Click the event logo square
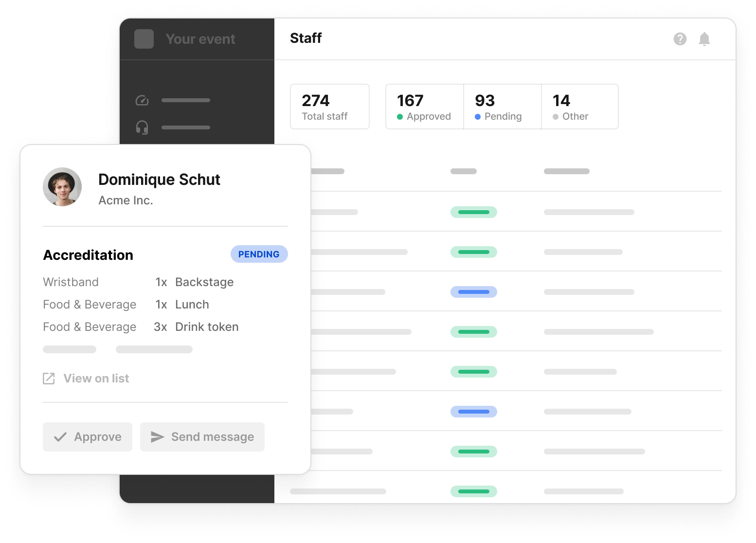The image size is (756, 543). point(144,39)
